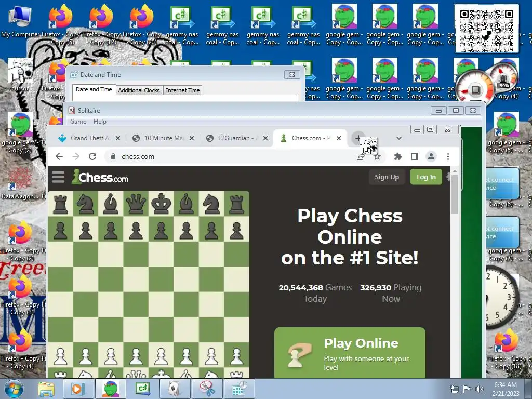This screenshot has height=399, width=532.
Task: Select the black king on the board
Action: (161, 204)
